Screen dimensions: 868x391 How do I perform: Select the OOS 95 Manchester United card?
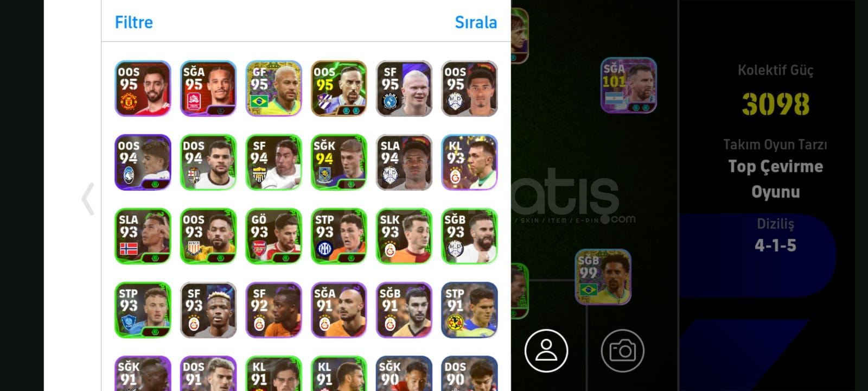(143, 89)
